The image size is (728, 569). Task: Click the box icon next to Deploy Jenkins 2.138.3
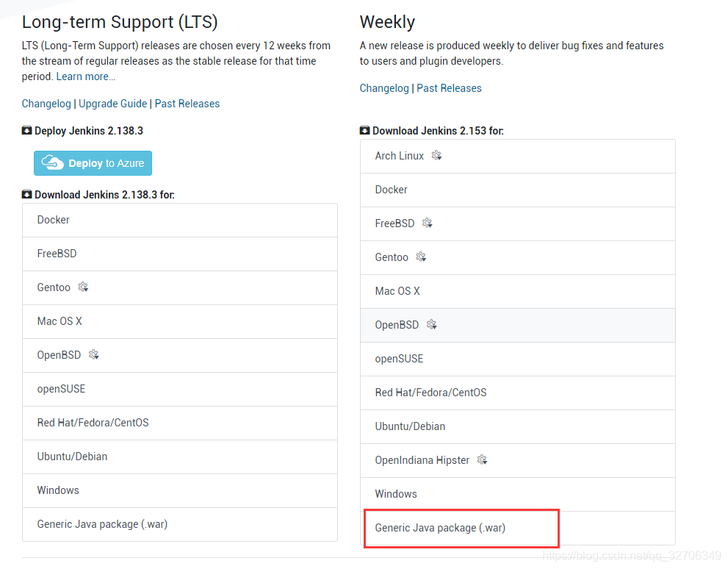pyautogui.click(x=27, y=131)
